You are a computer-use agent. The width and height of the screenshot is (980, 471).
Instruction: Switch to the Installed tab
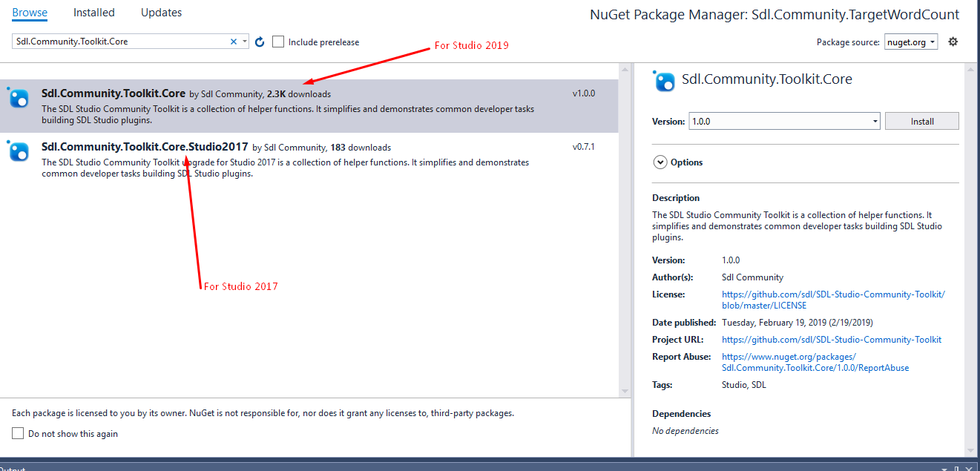pos(94,13)
